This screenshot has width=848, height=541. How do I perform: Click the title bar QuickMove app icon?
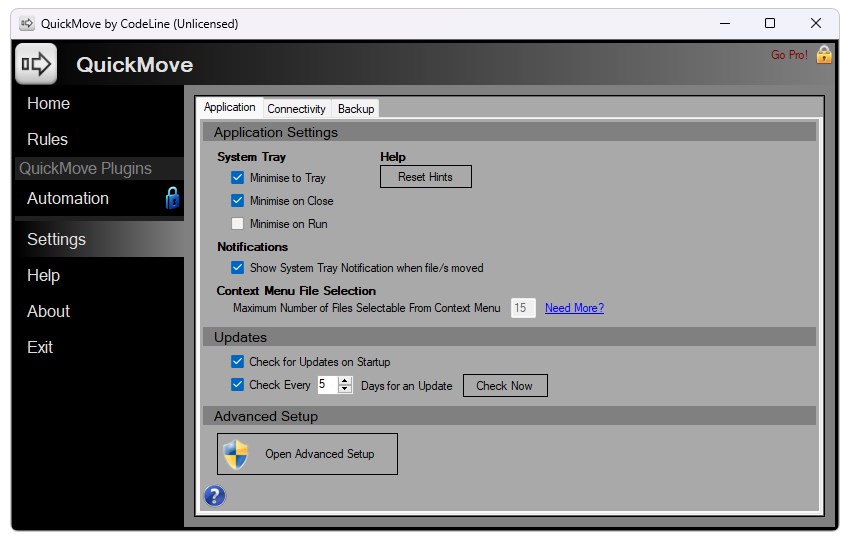tap(26, 23)
